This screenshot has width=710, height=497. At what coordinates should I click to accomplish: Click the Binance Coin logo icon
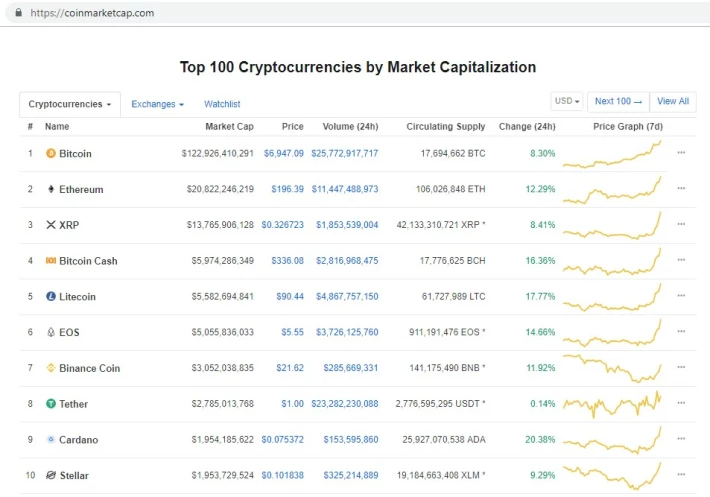(x=51, y=368)
